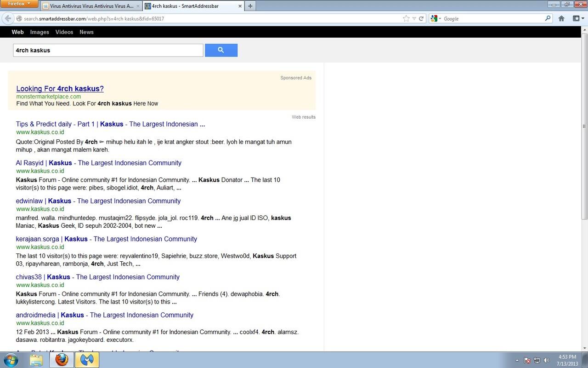Screen dimensions: 588x368
Task: Click the site identity icon in address bar
Action: tap(19, 19)
